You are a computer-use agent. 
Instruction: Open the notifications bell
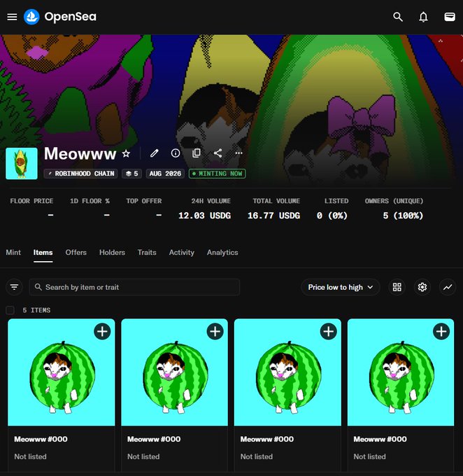pyautogui.click(x=423, y=17)
